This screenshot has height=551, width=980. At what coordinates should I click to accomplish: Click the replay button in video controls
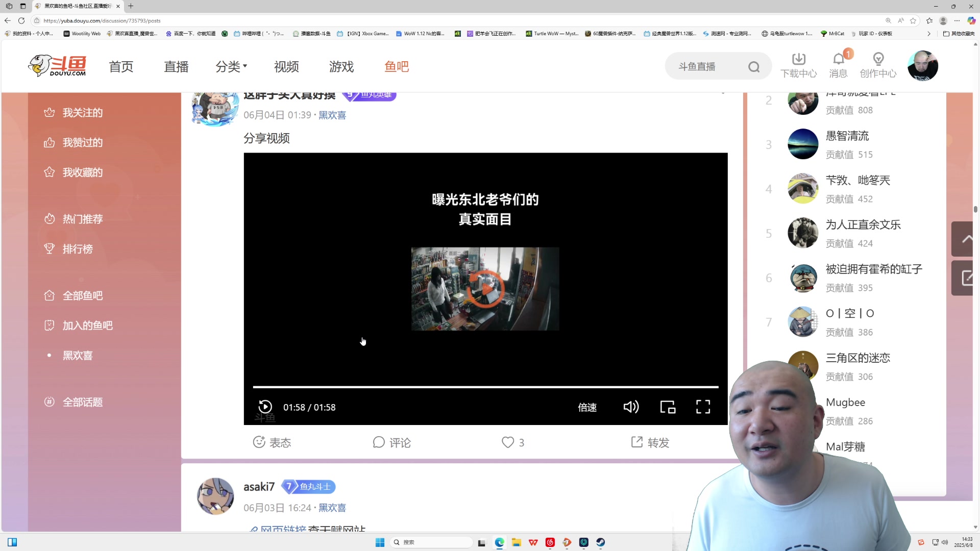click(x=265, y=407)
